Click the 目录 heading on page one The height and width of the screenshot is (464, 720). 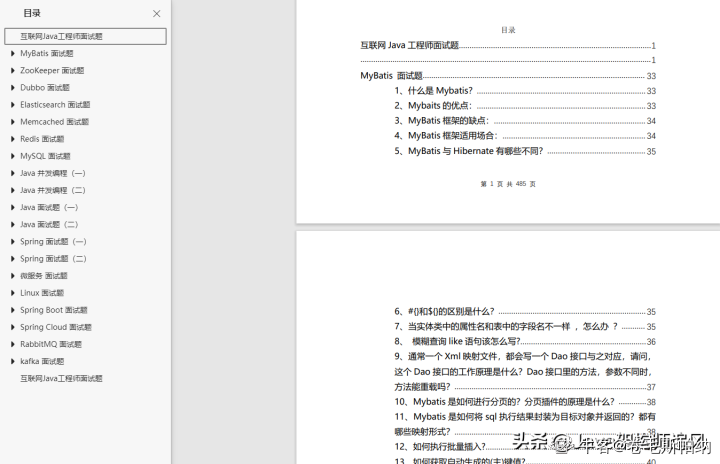(508, 30)
